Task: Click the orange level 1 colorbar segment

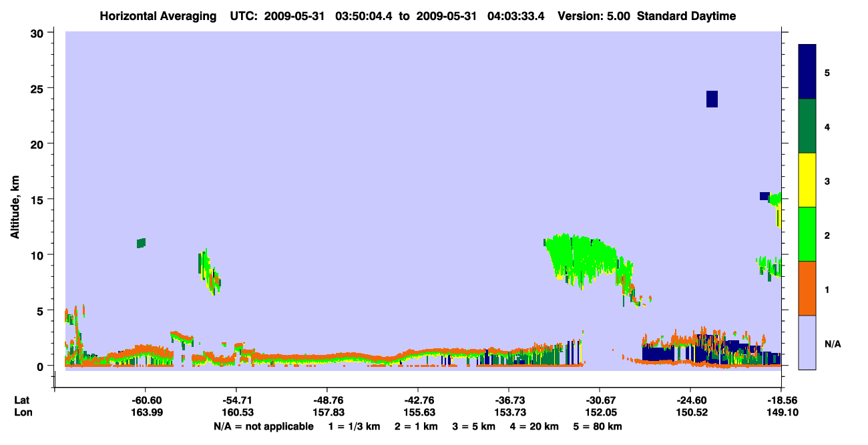Action: point(807,288)
